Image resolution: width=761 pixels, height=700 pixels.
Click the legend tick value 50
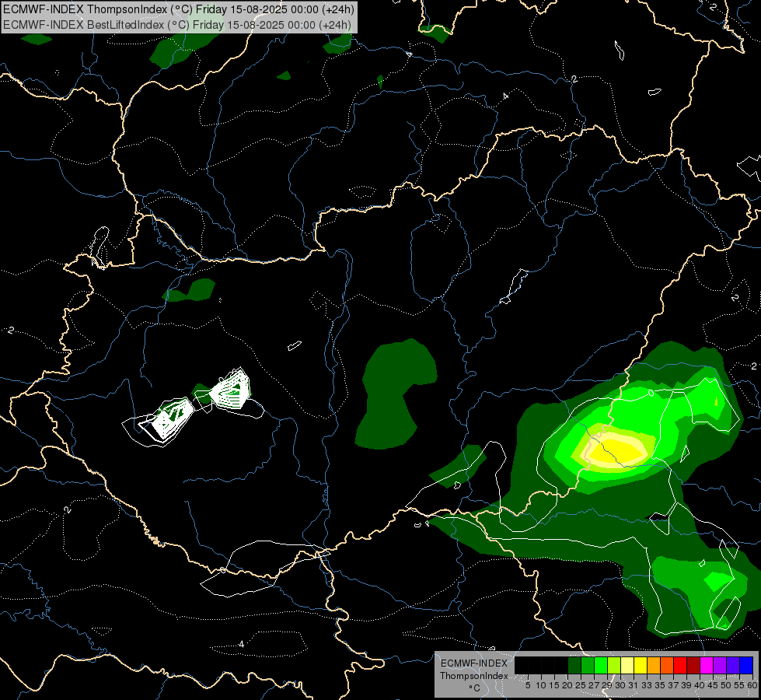tap(727, 685)
